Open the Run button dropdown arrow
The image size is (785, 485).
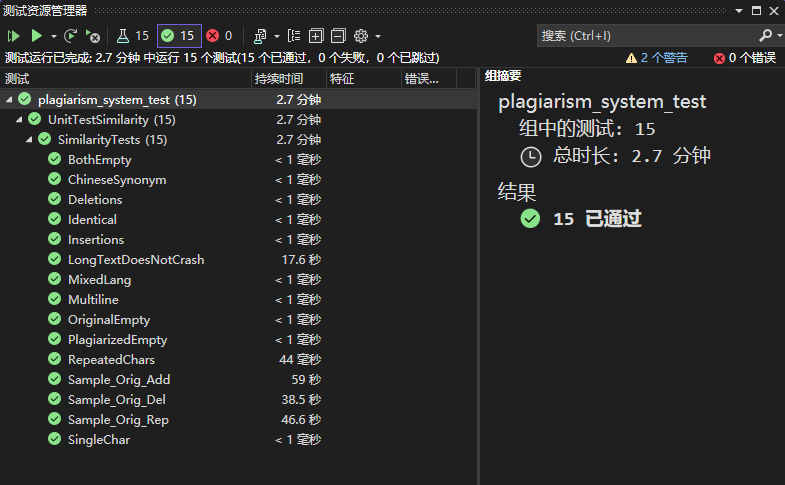54,36
